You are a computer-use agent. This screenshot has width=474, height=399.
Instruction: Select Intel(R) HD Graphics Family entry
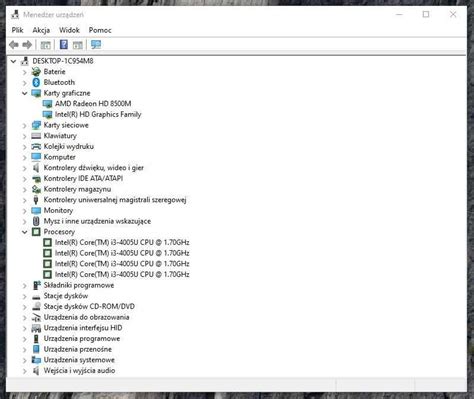(98, 114)
